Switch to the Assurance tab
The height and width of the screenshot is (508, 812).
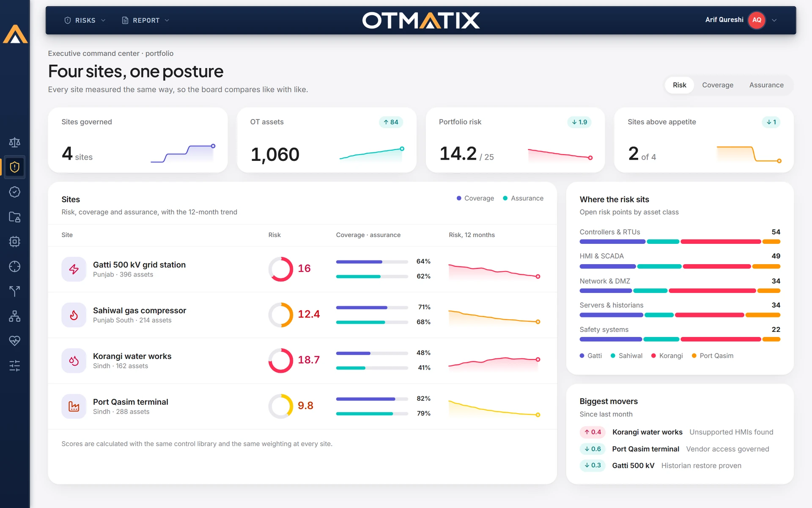(766, 85)
